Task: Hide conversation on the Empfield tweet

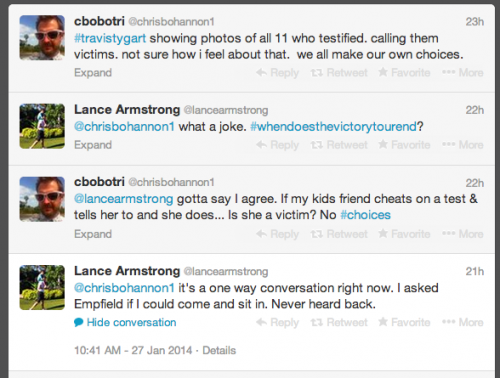Action: 125,322
